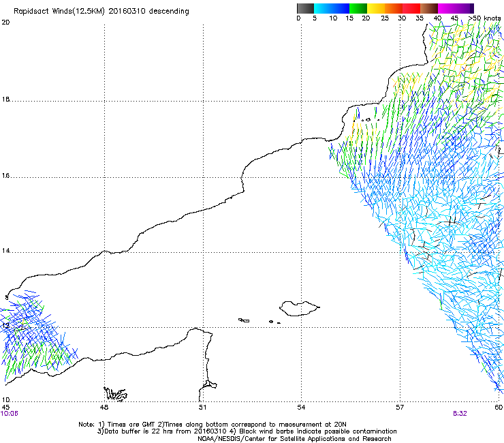Click the large island outline near 54E 12.5N
Screen dimensions: 504x443
tap(299, 309)
